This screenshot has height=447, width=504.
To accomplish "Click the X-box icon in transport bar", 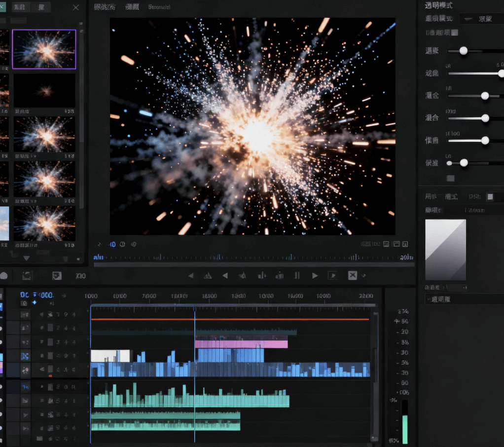I will pyautogui.click(x=353, y=276).
